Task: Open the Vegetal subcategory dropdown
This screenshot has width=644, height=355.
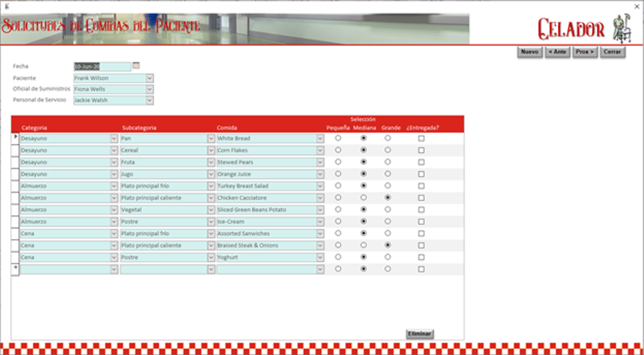Action: (x=211, y=210)
